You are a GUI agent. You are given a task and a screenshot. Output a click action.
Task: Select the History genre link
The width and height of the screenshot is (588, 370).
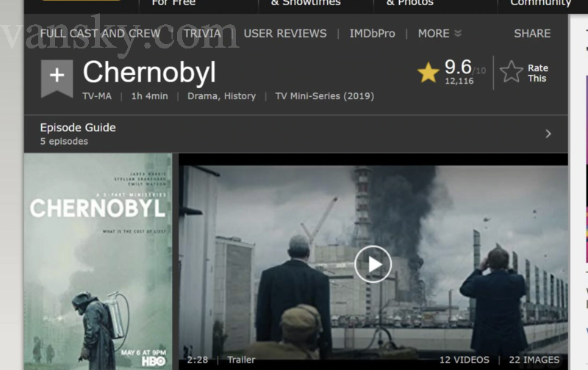[x=240, y=96]
